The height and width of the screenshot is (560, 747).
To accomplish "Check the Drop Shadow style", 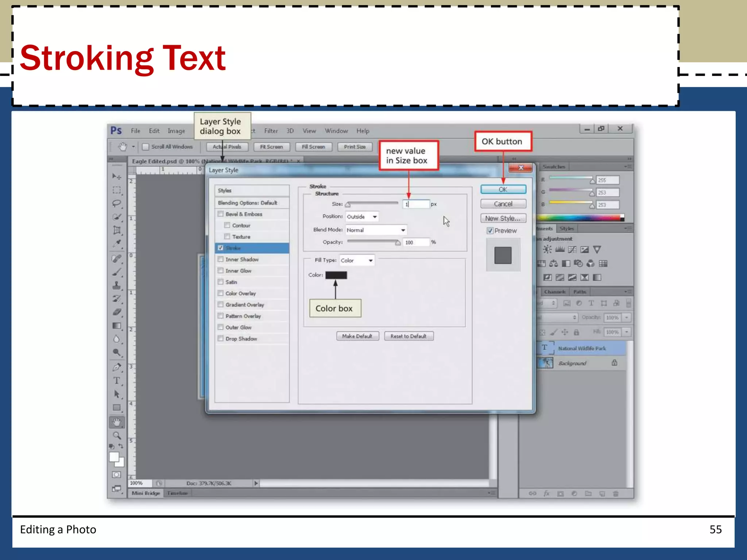I will tap(220, 338).
